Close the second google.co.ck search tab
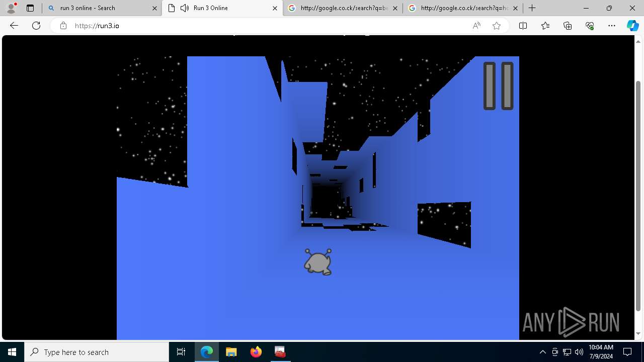Viewport: 644px width, 362px height. click(515, 8)
